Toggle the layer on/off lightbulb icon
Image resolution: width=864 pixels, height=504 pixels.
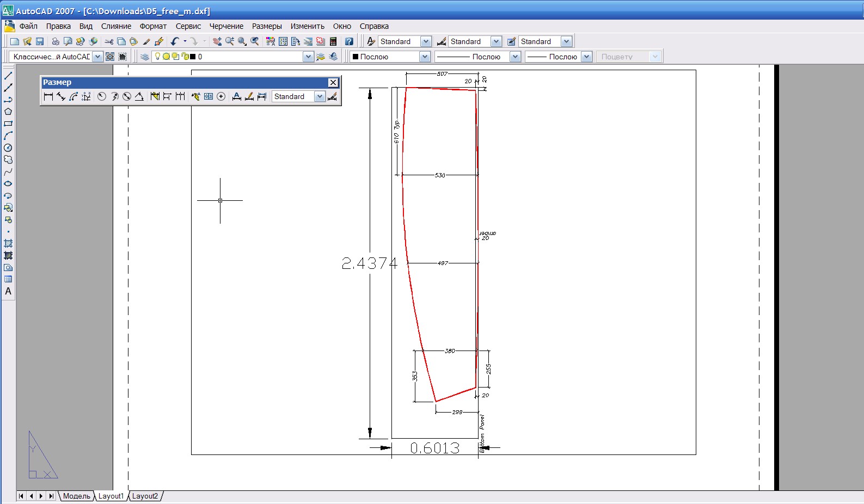point(157,57)
